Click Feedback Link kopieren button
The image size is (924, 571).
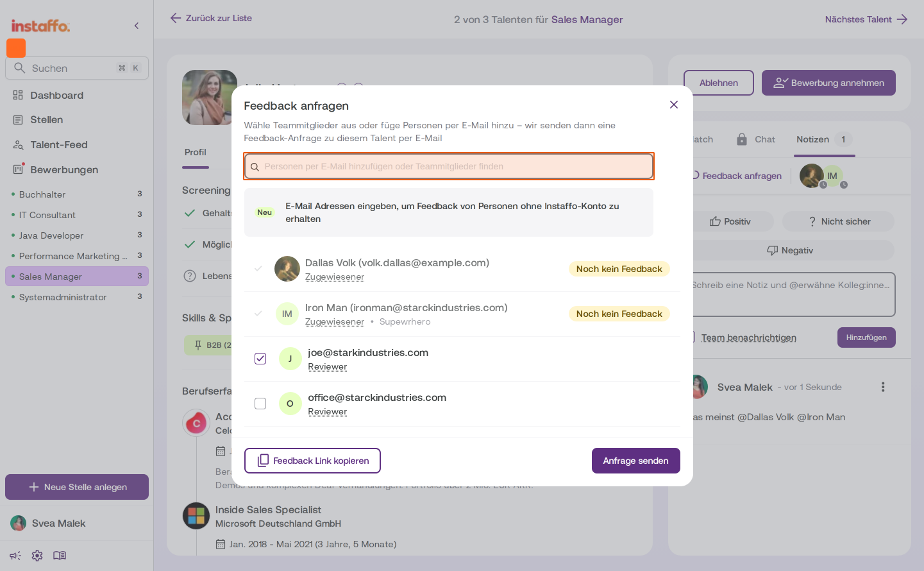[312, 461]
